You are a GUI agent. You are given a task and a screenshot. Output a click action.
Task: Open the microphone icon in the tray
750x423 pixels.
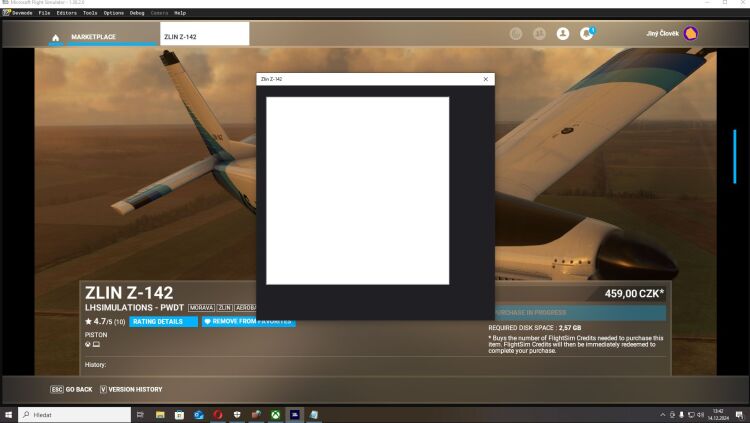tap(681, 415)
